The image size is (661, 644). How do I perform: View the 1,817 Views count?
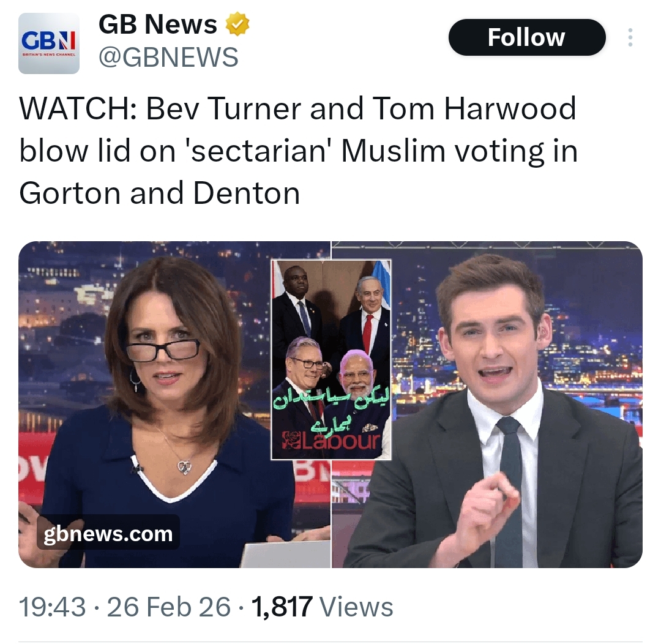coord(322,607)
